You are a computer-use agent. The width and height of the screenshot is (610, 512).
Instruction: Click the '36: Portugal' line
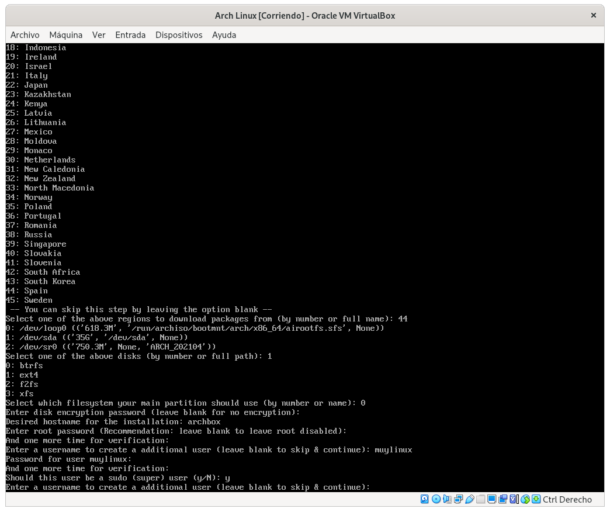coord(33,216)
